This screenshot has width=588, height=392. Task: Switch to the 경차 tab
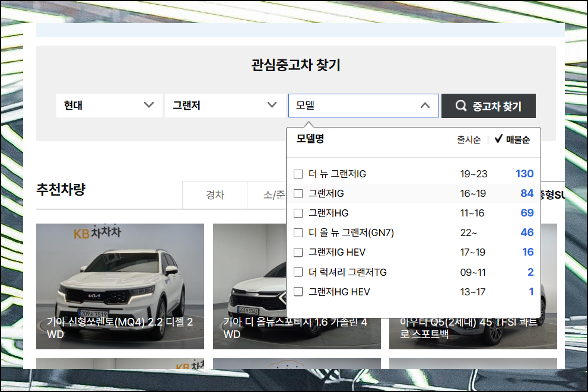click(x=215, y=195)
